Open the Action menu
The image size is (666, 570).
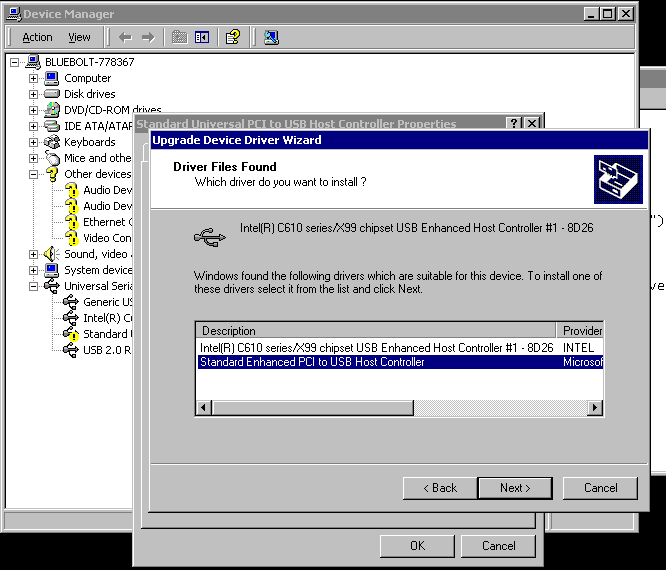click(x=37, y=37)
